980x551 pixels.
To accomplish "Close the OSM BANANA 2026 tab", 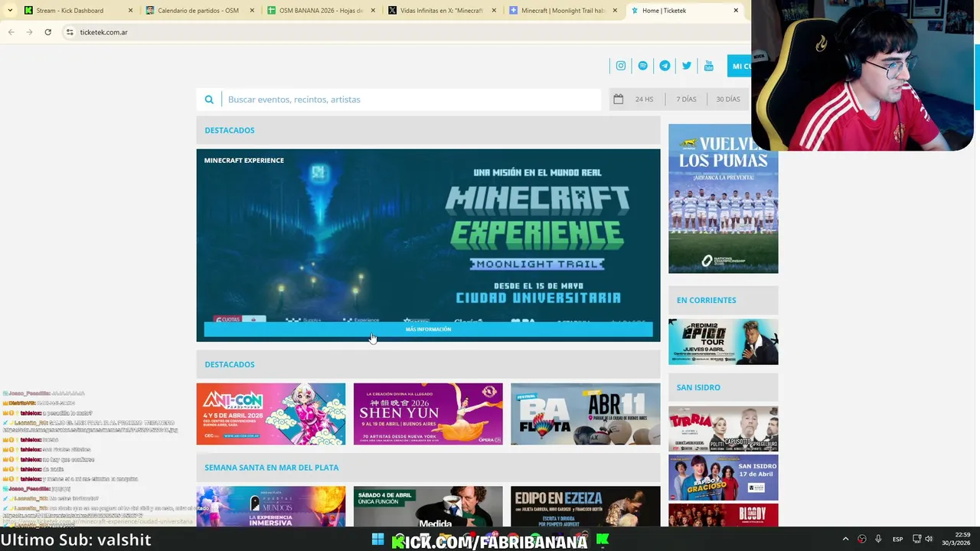I will (x=373, y=11).
